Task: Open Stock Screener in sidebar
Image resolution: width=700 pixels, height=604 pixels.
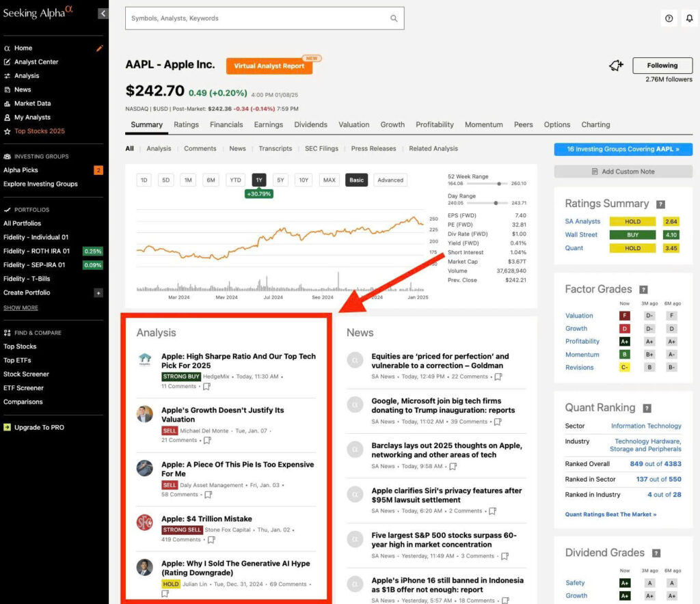Action: click(27, 374)
